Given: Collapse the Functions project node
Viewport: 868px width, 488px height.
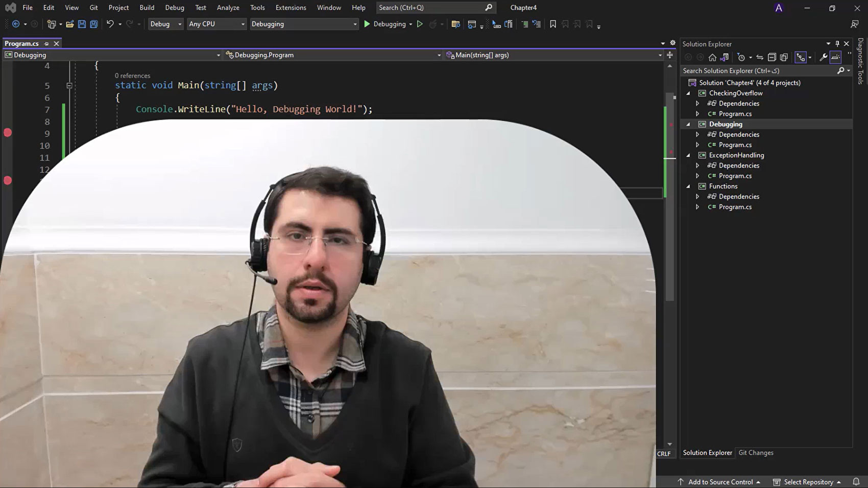Looking at the screenshot, I should 688,187.
